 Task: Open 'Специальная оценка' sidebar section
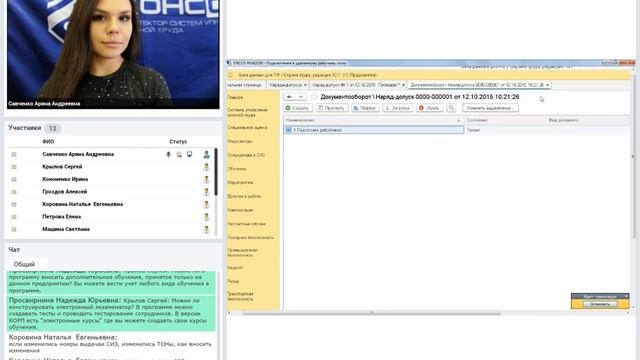coord(247,127)
